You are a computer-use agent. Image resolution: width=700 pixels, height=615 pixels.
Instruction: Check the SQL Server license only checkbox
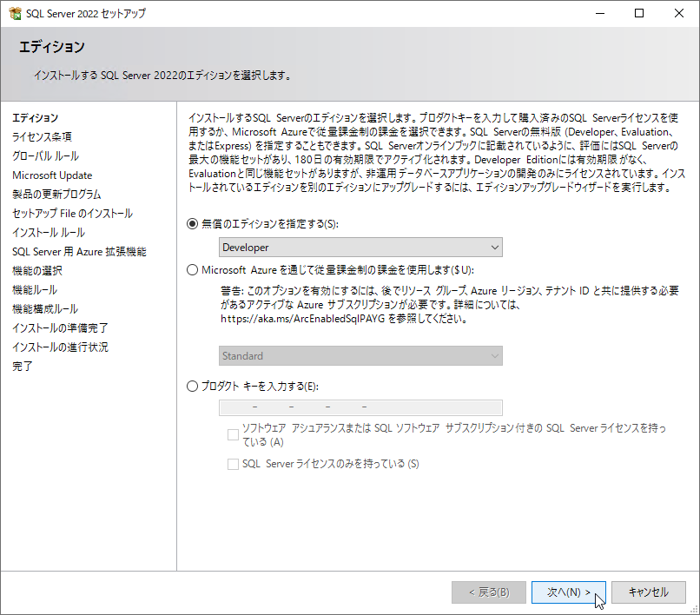pos(233,464)
